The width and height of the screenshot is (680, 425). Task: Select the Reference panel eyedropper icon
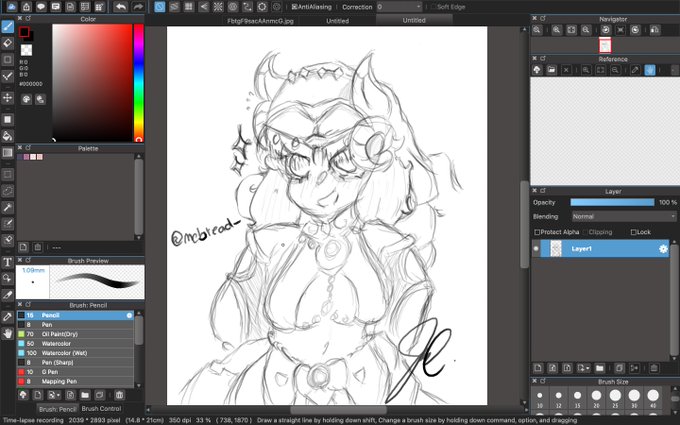pos(635,70)
